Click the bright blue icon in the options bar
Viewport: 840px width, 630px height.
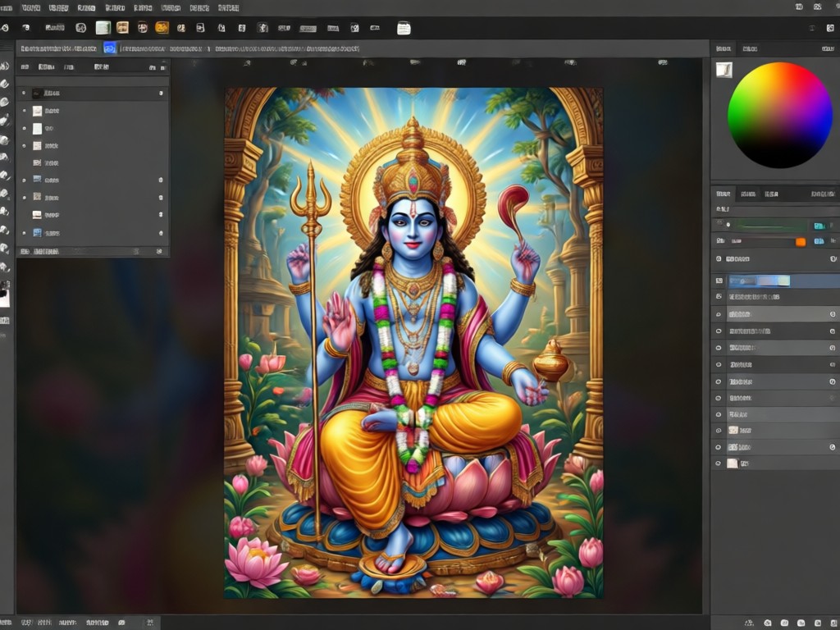point(110,48)
